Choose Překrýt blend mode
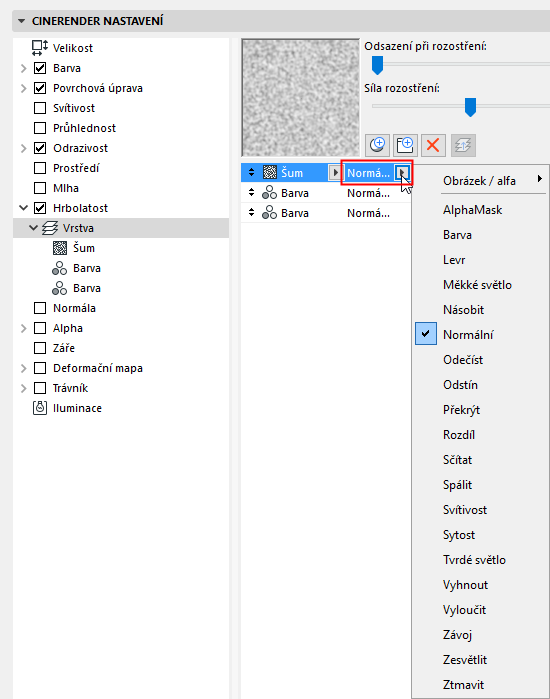The width and height of the screenshot is (550, 699). (480, 410)
